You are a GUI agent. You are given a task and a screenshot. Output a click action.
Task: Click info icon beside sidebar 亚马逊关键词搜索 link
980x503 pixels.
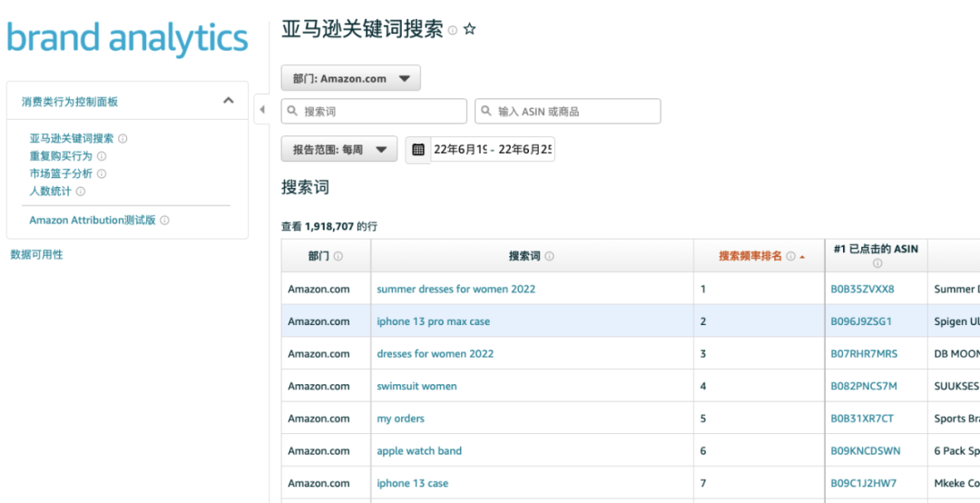pyautogui.click(x=123, y=138)
